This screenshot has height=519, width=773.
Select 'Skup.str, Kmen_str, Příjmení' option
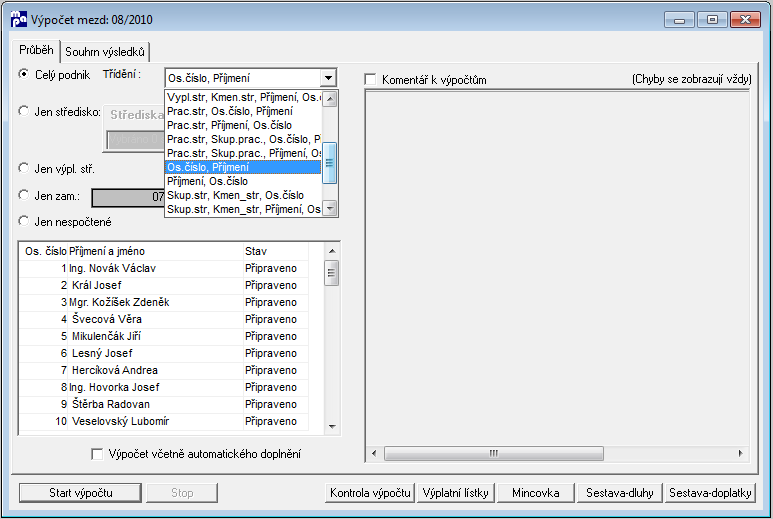244,209
